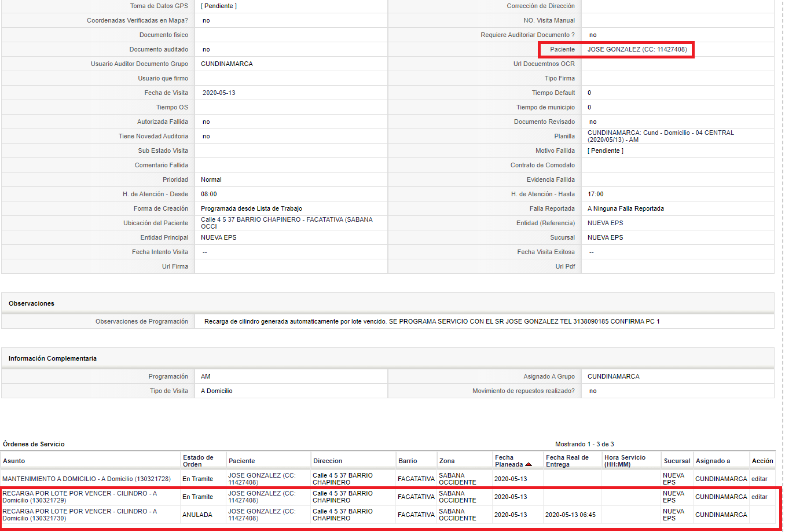Click H. de Atención - Desde value 08:00

tap(209, 194)
